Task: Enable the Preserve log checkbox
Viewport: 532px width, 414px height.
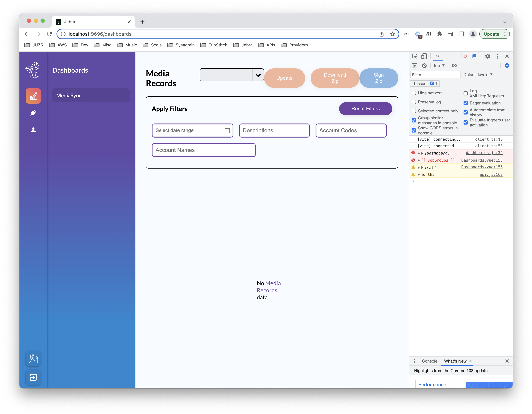Action: (x=414, y=102)
